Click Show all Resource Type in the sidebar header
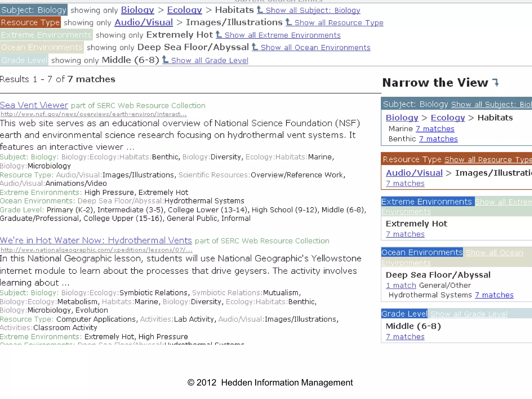 point(488,160)
